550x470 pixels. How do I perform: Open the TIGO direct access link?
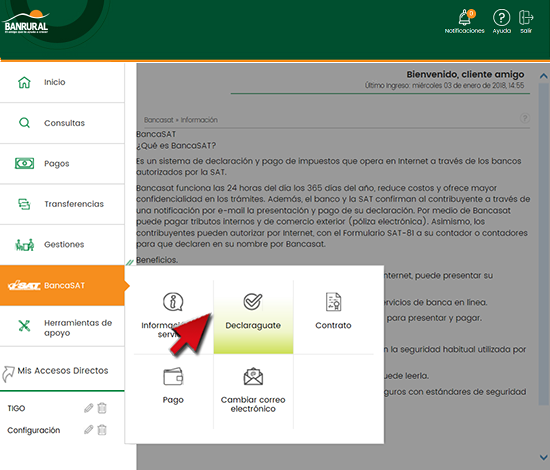(16, 408)
